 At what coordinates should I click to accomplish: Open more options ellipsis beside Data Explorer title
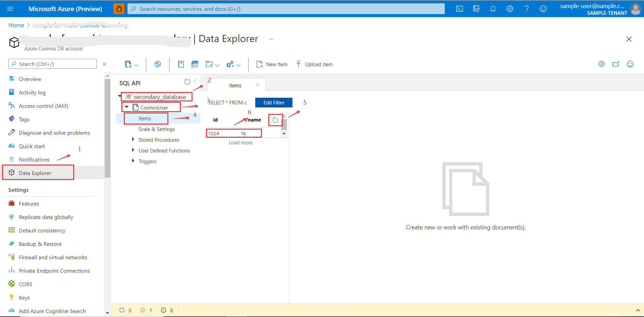(x=271, y=39)
